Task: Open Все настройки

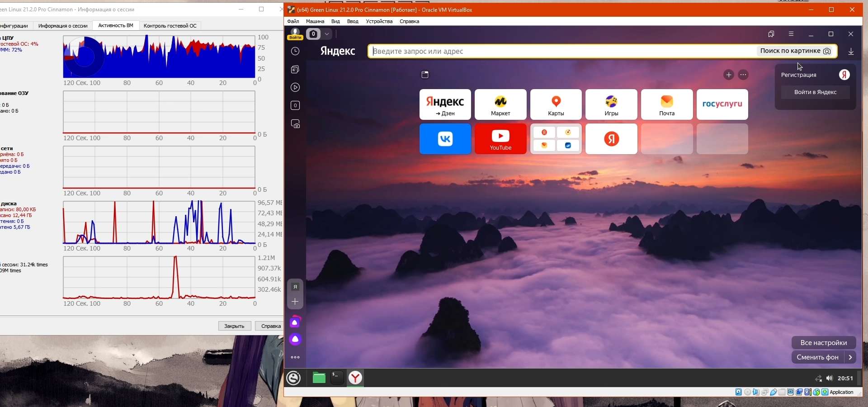Action: [824, 343]
